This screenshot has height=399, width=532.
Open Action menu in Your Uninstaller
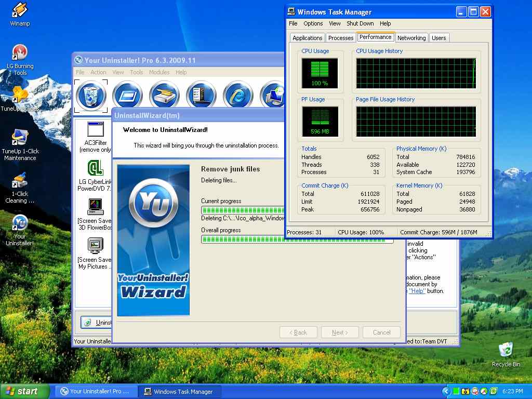click(x=98, y=72)
